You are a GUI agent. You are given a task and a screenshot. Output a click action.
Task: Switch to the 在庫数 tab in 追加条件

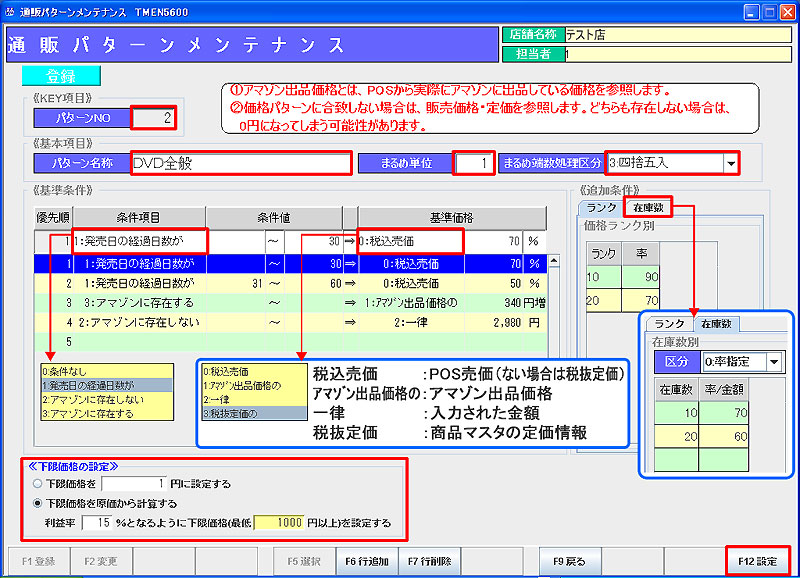[x=646, y=207]
